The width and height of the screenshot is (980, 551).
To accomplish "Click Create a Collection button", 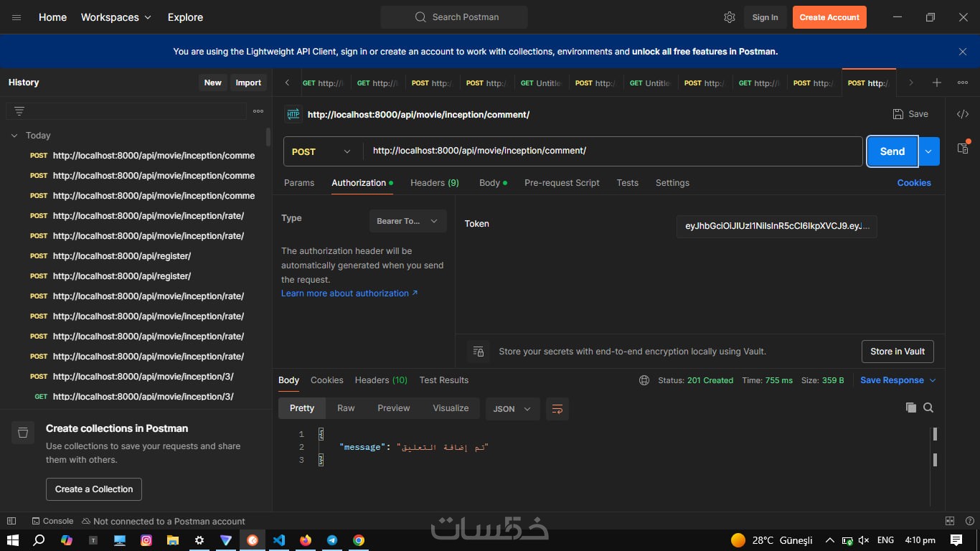I will tap(94, 489).
